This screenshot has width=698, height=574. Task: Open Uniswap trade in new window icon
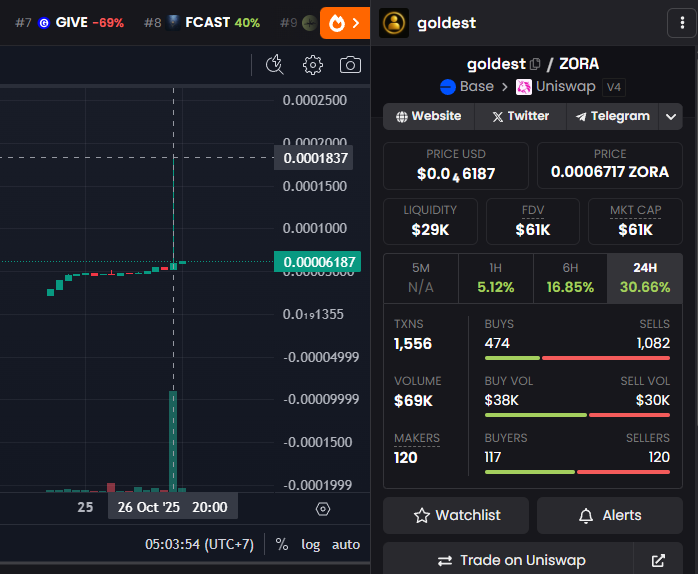(x=658, y=560)
